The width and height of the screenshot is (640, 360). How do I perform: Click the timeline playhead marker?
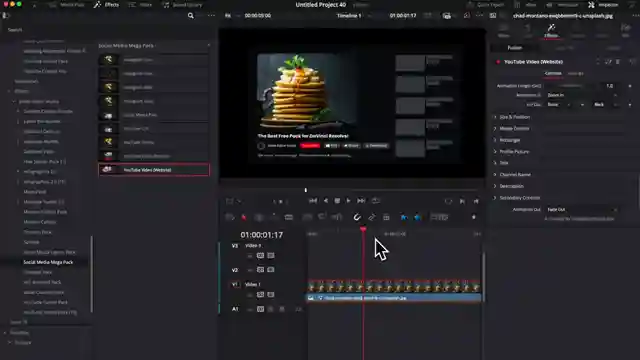(363, 229)
